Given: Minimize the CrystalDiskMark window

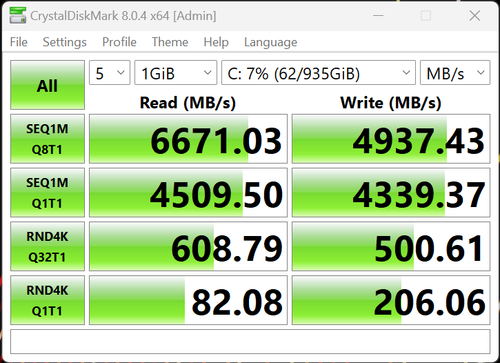Looking at the screenshot, I should (378, 15).
